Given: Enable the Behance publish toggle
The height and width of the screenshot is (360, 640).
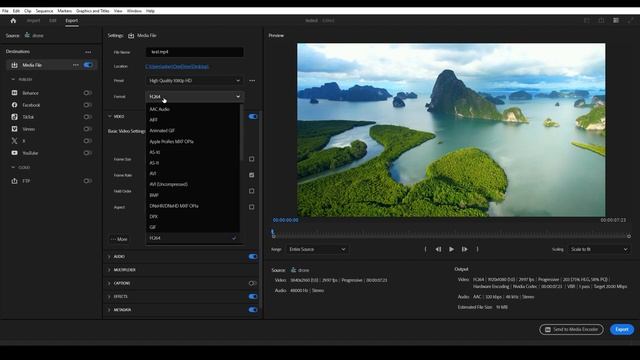Looking at the screenshot, I should point(87,93).
